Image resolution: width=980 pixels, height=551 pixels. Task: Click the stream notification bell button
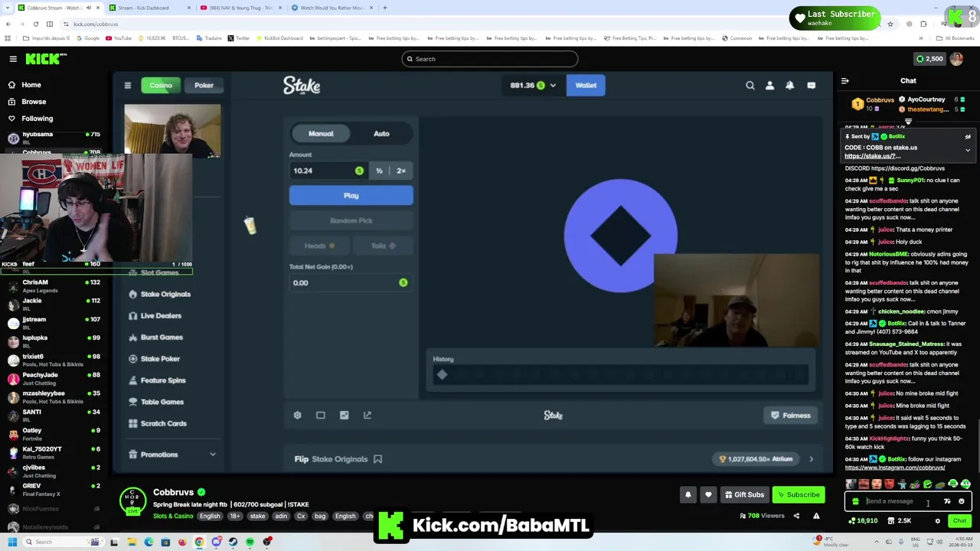pyautogui.click(x=688, y=494)
